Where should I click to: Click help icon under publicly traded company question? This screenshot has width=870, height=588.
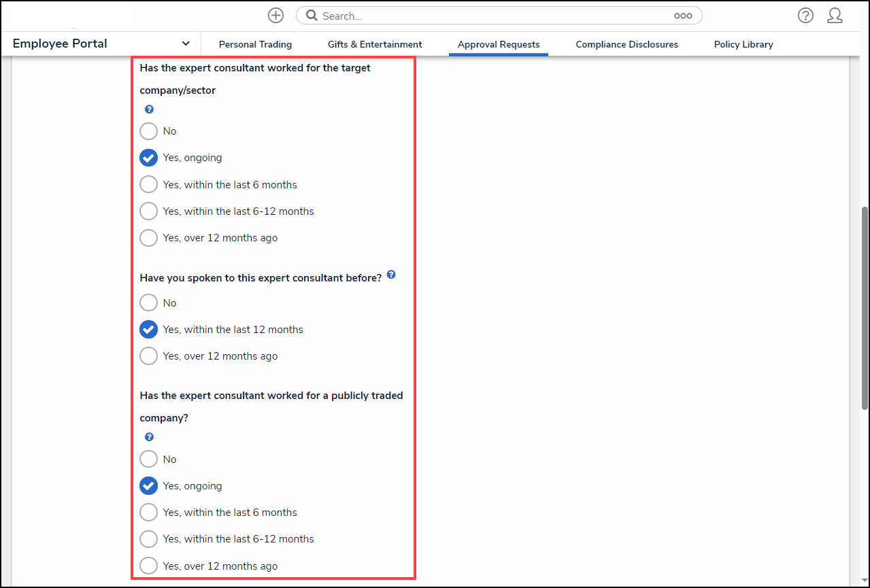(149, 437)
